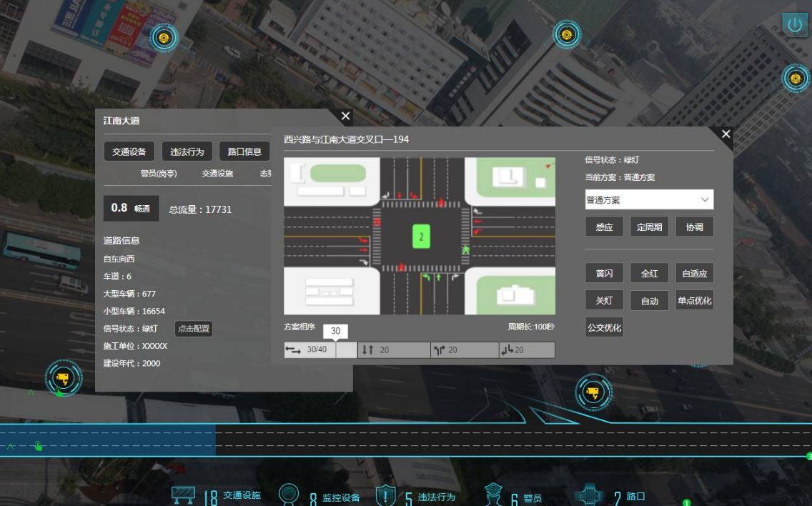Click the 大型车辆：677 row

tap(129, 294)
